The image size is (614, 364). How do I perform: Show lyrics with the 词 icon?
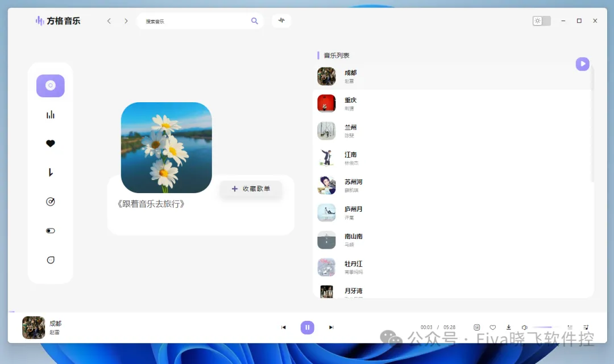[x=476, y=327]
